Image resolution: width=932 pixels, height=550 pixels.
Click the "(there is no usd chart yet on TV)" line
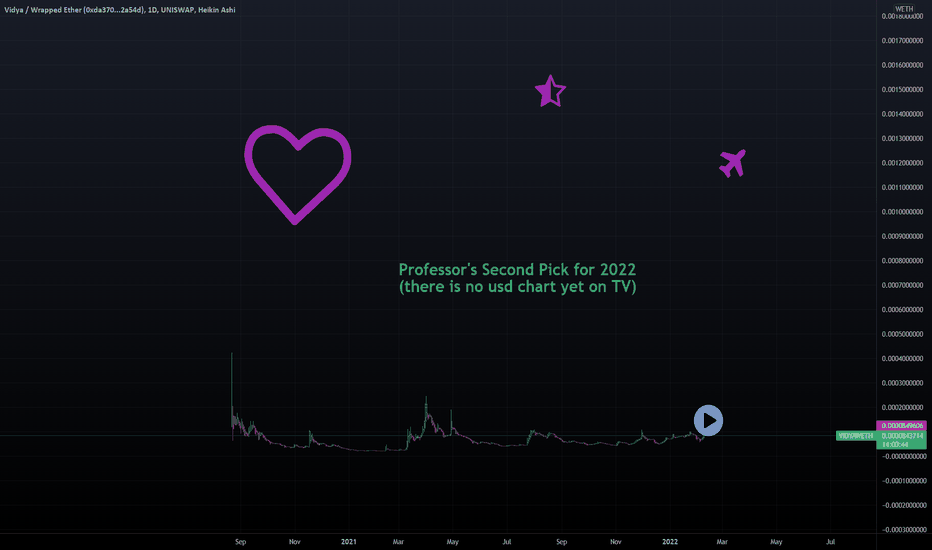[517, 287]
